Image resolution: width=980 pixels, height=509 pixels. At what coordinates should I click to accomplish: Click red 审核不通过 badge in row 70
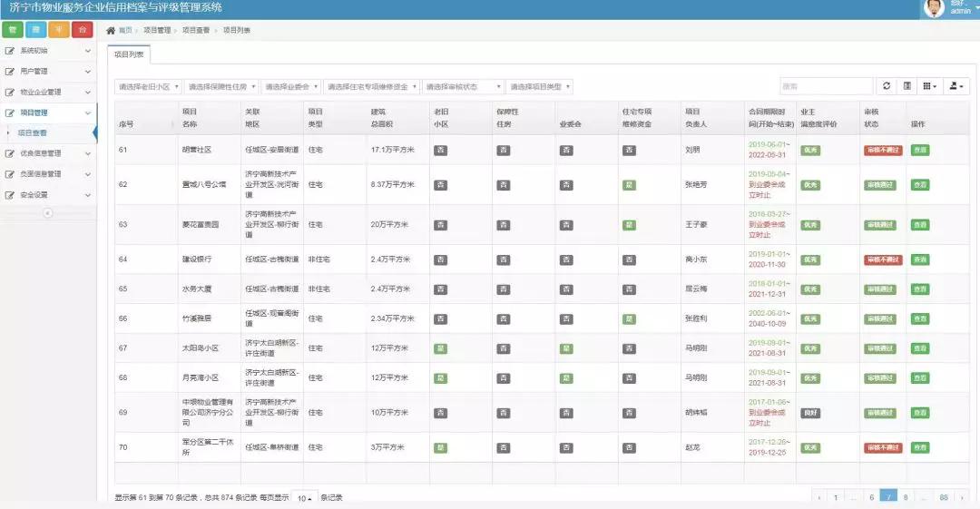click(883, 447)
